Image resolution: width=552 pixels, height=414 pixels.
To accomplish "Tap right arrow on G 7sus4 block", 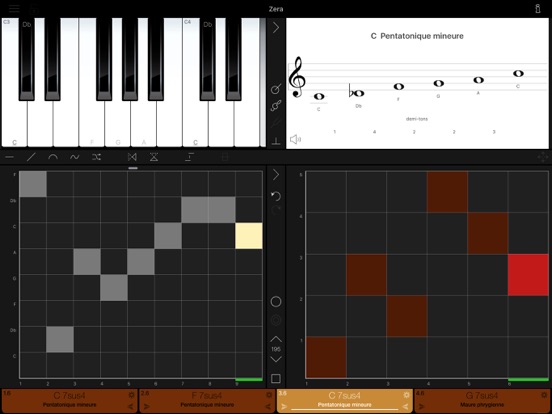I will coord(422,407).
